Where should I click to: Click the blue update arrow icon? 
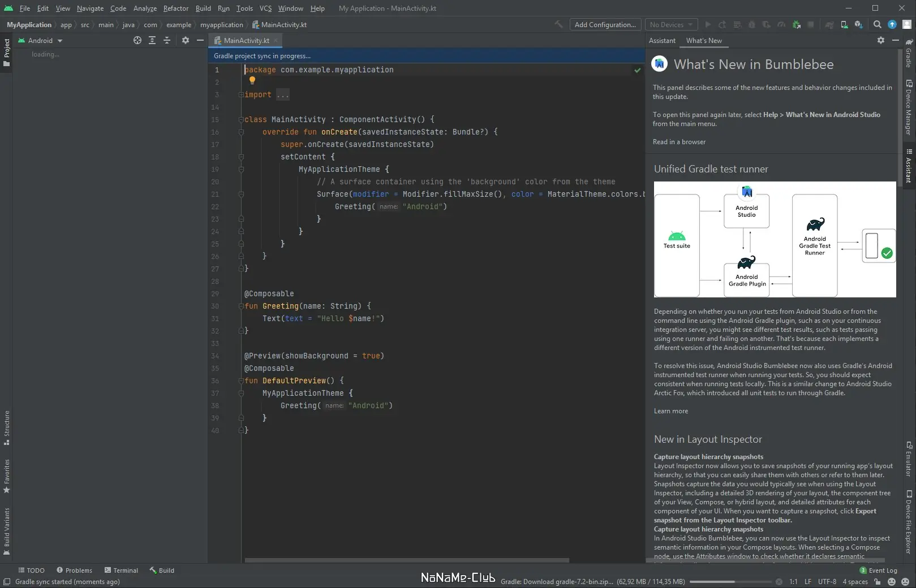(892, 25)
